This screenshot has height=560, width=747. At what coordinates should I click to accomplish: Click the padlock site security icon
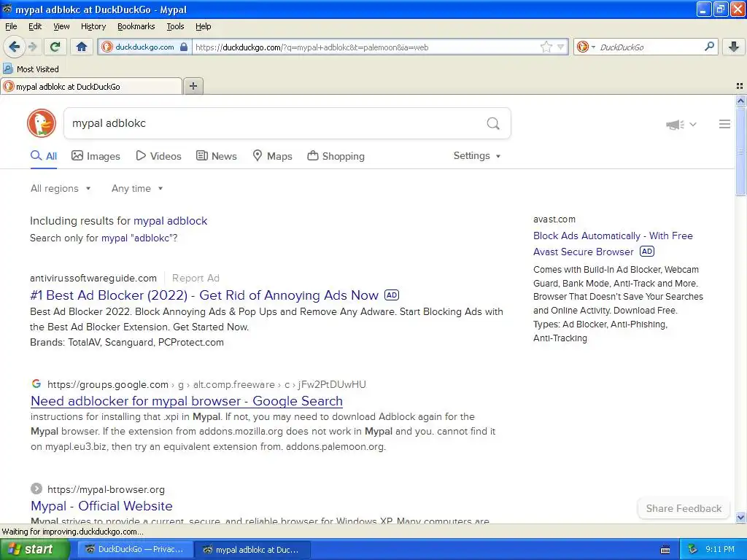[184, 47]
